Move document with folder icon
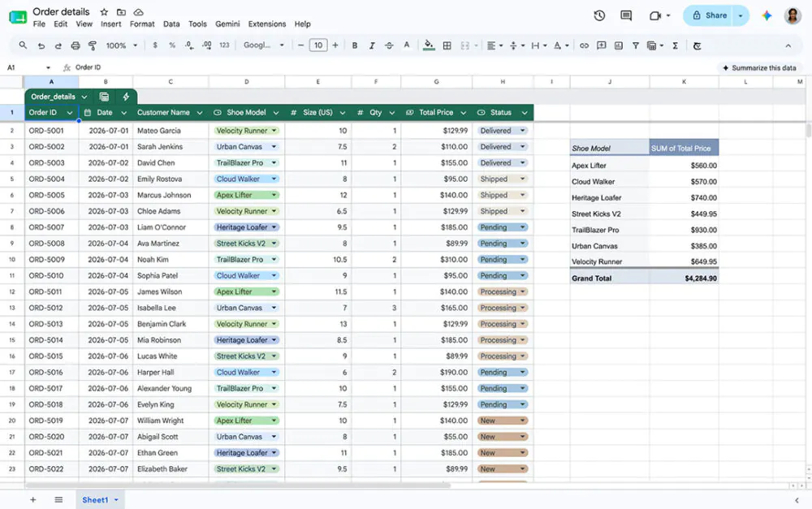Screen dimensions: 812x509 click(121, 12)
